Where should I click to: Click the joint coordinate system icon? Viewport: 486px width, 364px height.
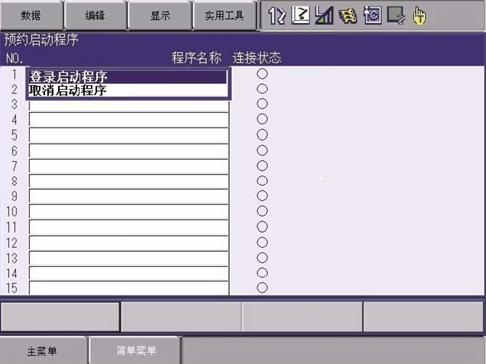tap(300, 15)
